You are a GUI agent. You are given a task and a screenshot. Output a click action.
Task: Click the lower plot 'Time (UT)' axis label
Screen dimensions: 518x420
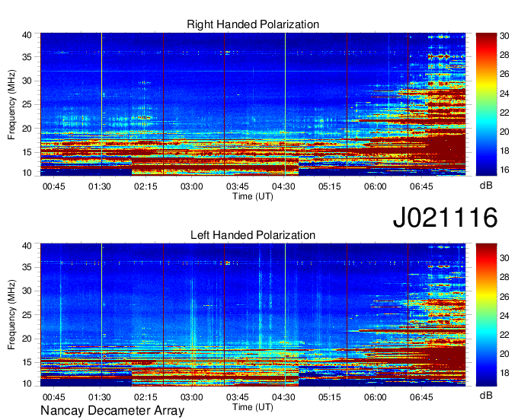click(253, 407)
